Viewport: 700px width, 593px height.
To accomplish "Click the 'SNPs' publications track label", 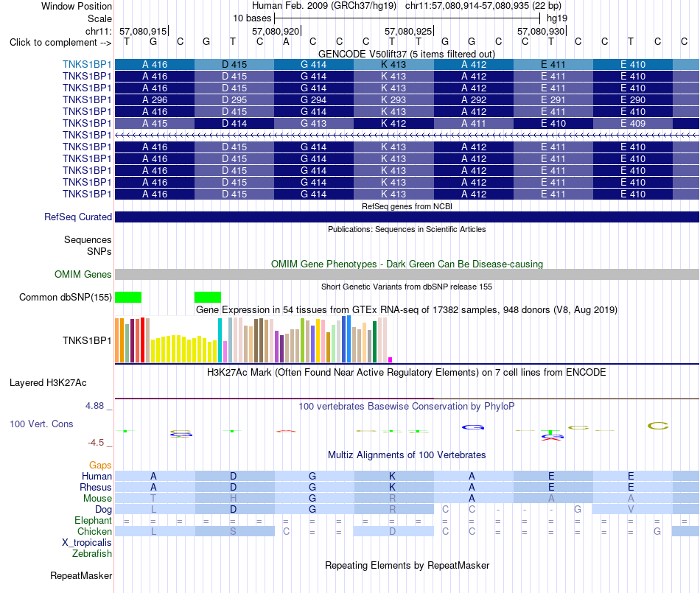I will [99, 251].
